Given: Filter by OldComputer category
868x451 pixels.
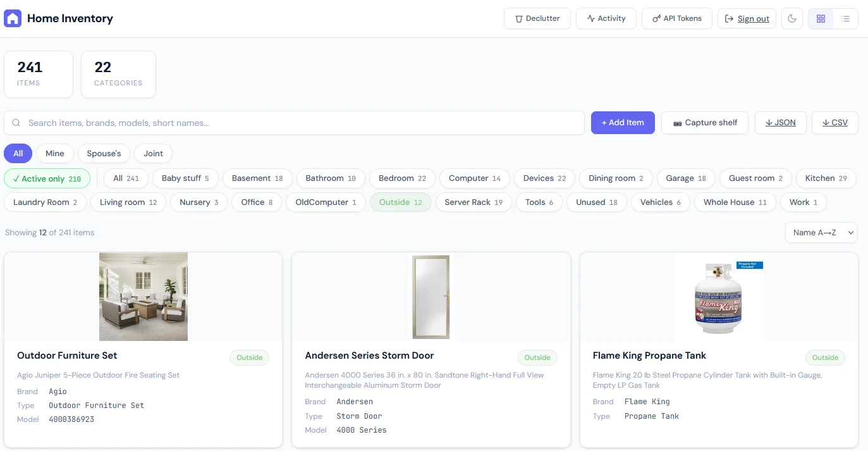Looking at the screenshot, I should [x=326, y=202].
